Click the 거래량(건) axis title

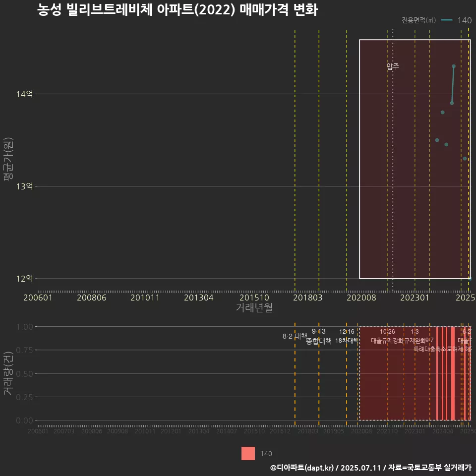tap(8, 373)
